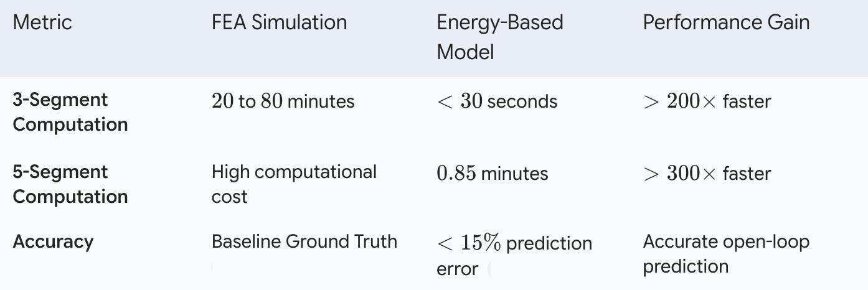868x290 pixels.
Task: Click the Metric column header
Action: (42, 23)
